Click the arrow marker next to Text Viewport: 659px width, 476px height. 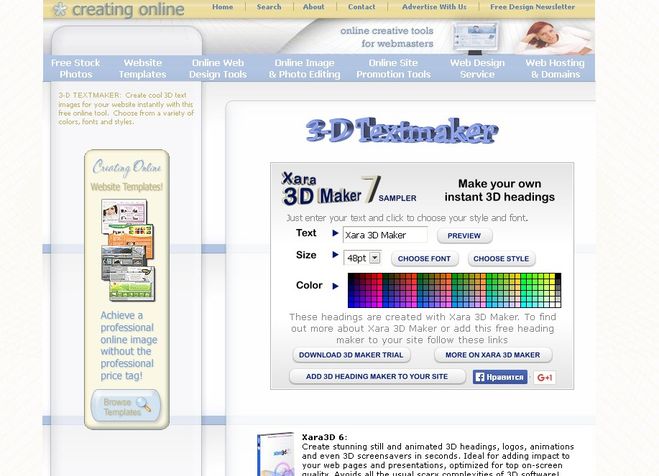(335, 233)
